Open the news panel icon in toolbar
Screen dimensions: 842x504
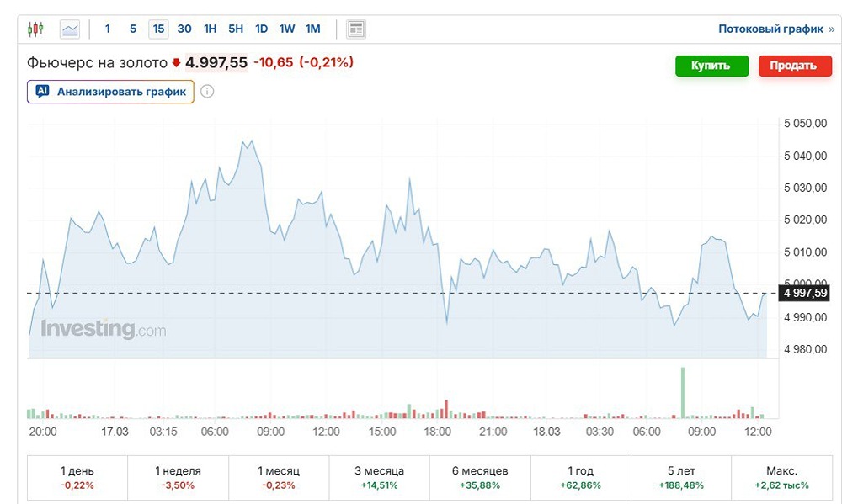coord(355,29)
